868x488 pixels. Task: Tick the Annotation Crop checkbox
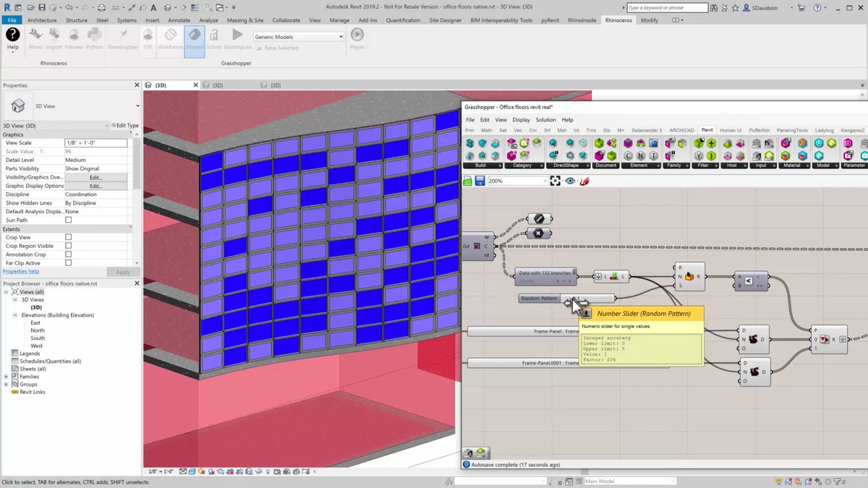(x=69, y=254)
